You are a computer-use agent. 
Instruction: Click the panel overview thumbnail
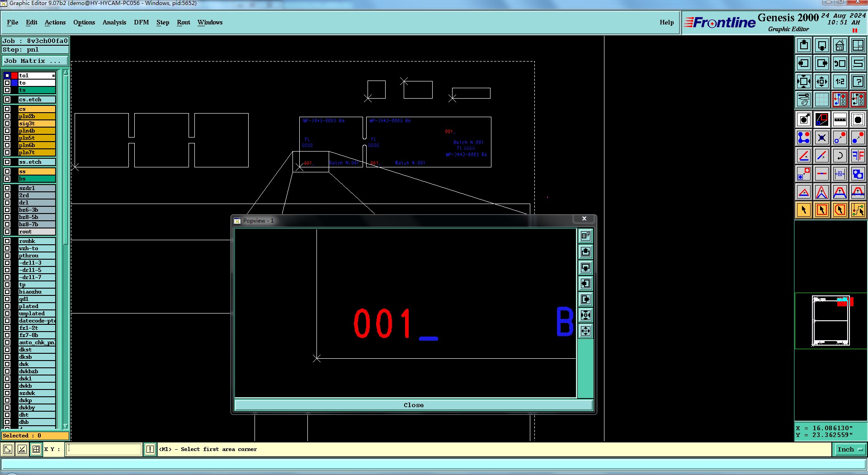[831, 321]
